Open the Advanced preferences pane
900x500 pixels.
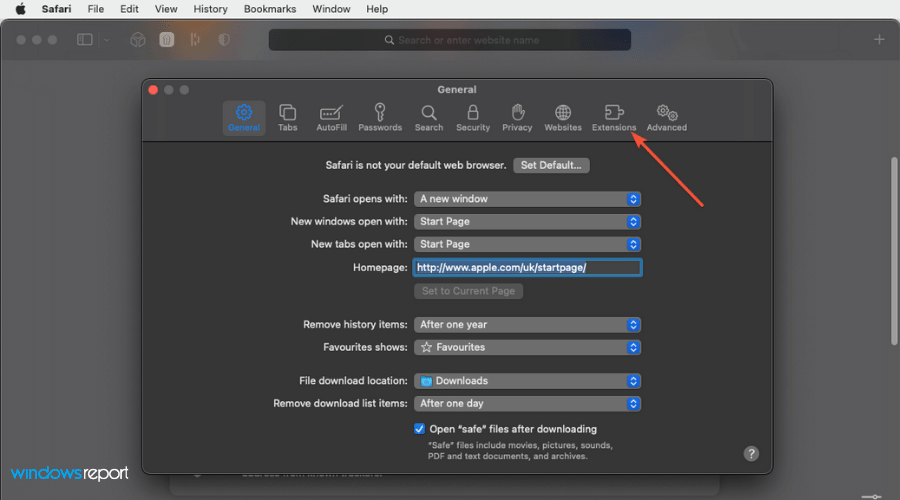pyautogui.click(x=666, y=118)
